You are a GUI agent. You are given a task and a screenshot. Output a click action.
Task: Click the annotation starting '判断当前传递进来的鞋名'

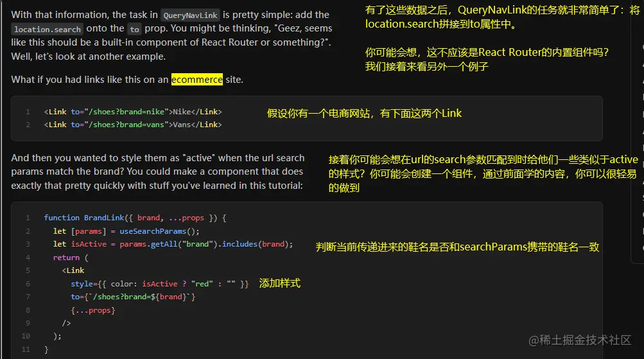coord(458,247)
